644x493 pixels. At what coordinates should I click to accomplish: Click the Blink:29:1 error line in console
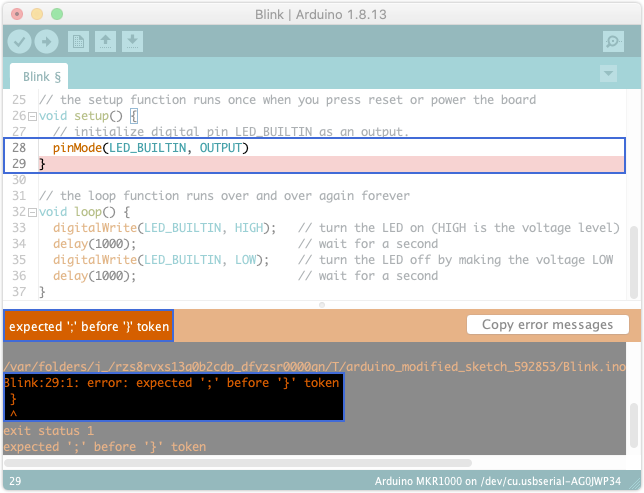172,383
